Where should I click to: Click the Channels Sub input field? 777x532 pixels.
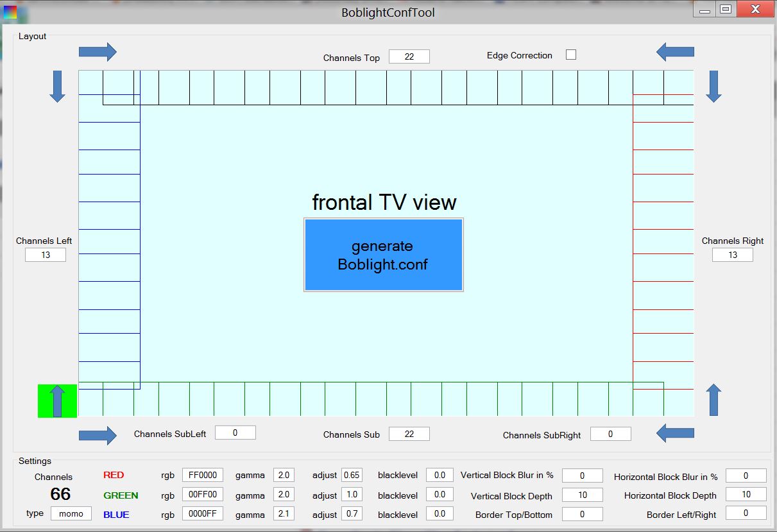point(409,434)
